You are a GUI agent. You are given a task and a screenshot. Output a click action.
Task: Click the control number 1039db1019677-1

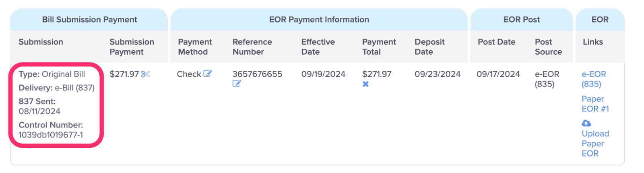51,135
